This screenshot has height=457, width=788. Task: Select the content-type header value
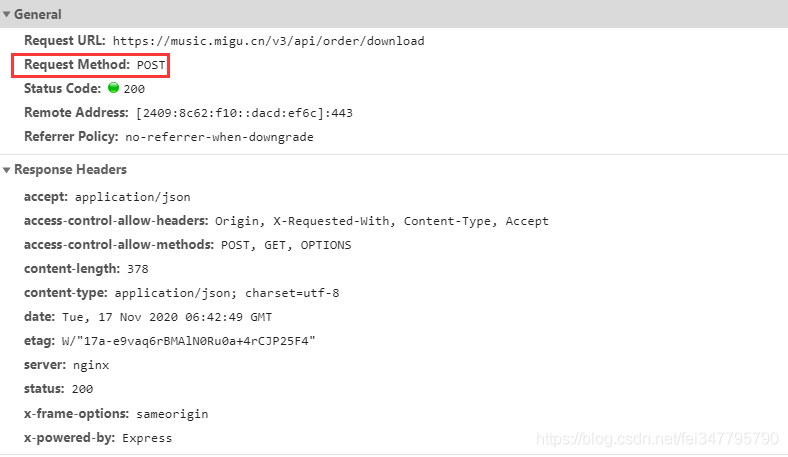click(x=227, y=293)
